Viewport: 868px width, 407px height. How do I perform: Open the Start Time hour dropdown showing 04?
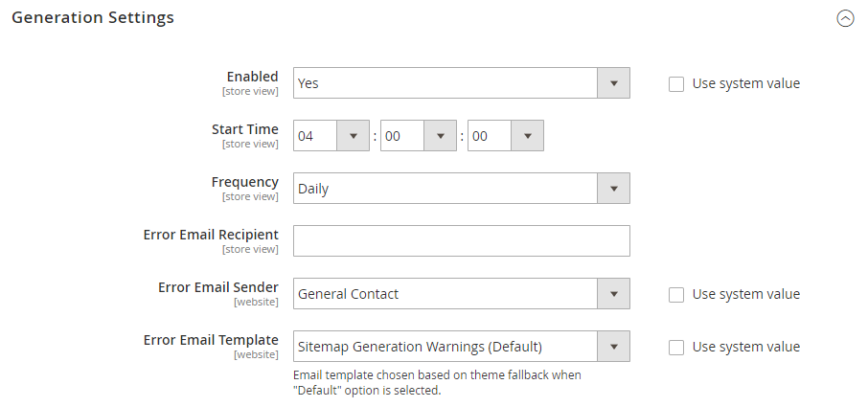tap(331, 136)
